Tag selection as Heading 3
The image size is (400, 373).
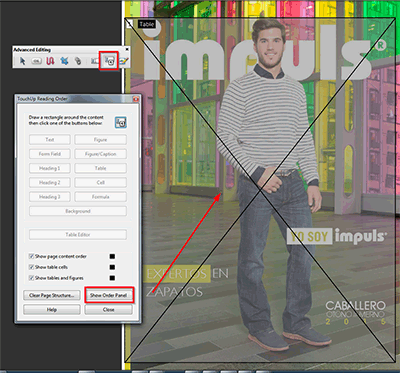tap(50, 197)
